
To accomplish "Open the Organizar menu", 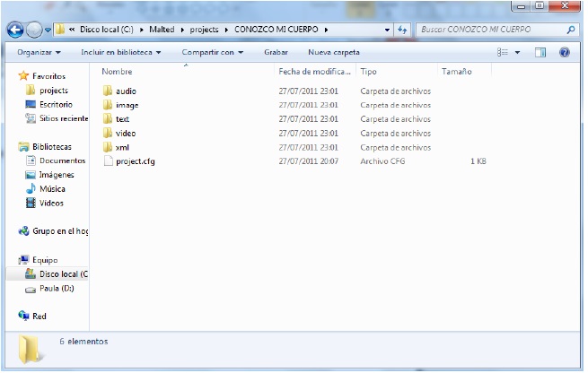I will pos(39,52).
